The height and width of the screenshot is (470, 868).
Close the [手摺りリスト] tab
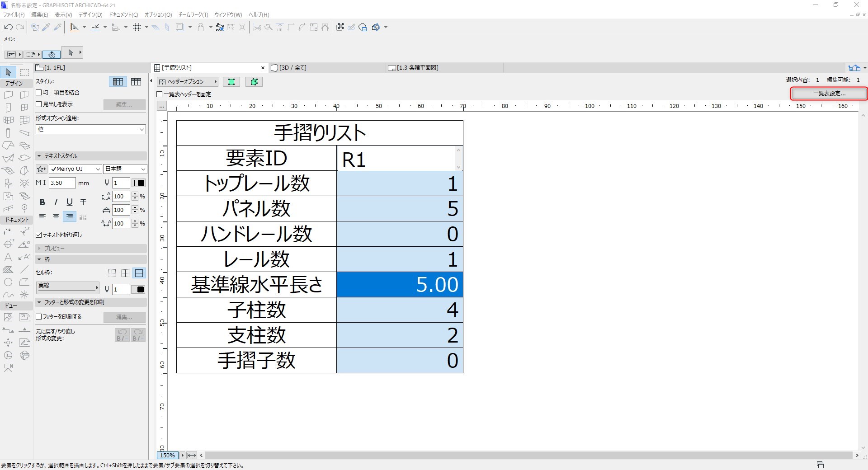[x=263, y=68]
